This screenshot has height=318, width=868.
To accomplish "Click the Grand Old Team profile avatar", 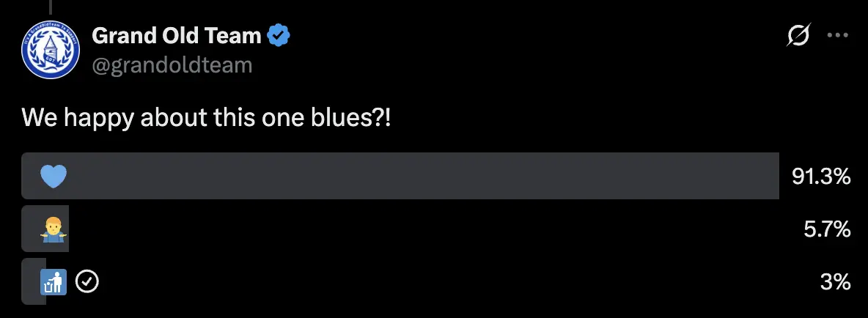I will coord(51,50).
